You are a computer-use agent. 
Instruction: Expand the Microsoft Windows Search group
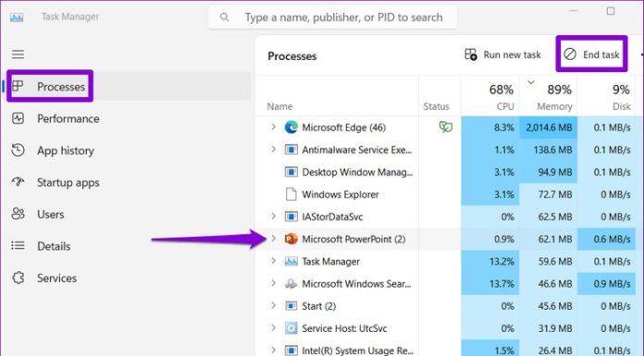tap(273, 283)
